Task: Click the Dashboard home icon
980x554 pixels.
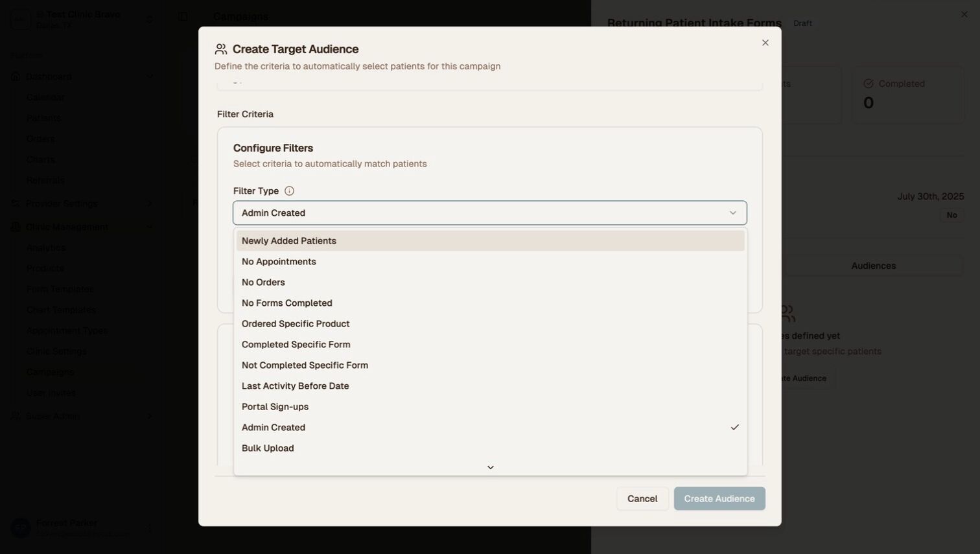Action: point(16,76)
